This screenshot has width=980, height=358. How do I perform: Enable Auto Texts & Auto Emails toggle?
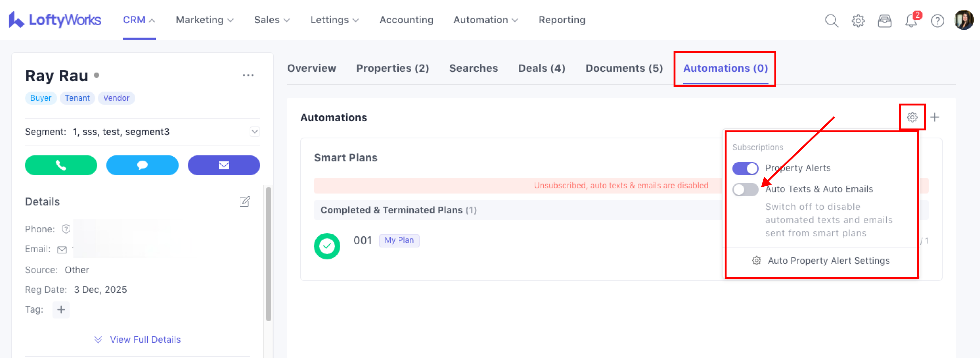[x=745, y=189]
